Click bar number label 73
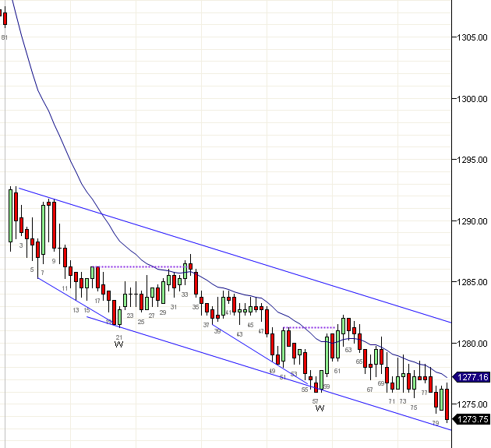Image resolution: width=491 pixels, height=448 pixels. [403, 401]
